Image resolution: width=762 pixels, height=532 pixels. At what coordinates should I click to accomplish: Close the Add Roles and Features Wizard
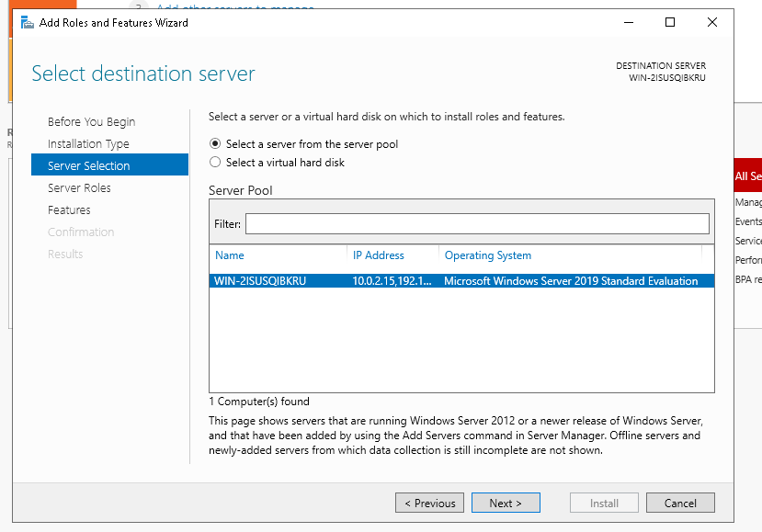coord(712,23)
